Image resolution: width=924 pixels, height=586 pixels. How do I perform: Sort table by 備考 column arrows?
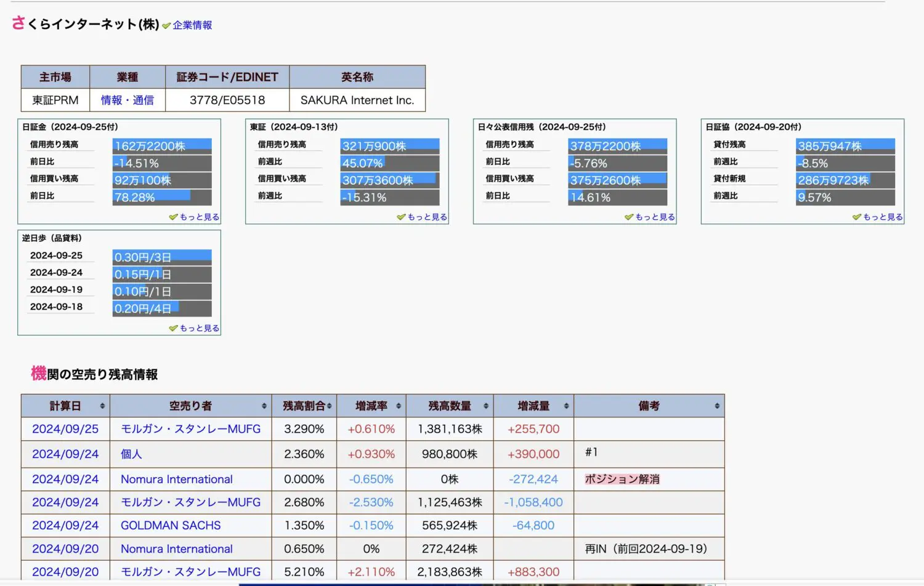pyautogui.click(x=717, y=406)
